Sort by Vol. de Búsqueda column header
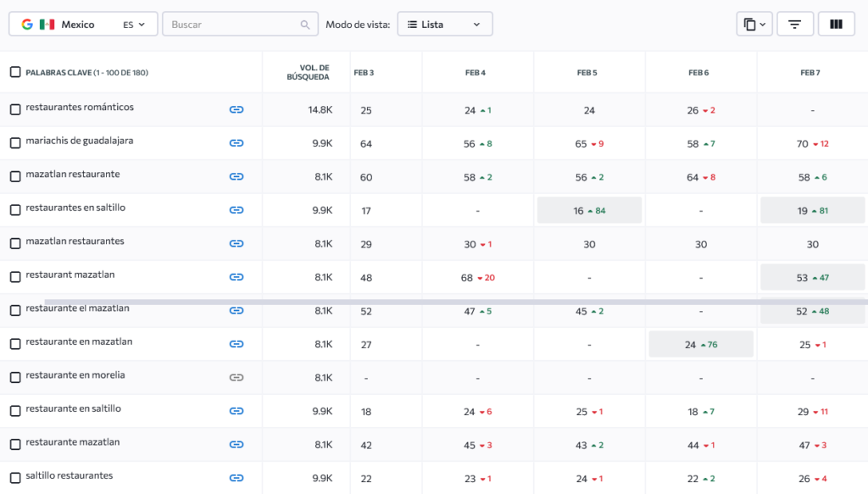The height and width of the screenshot is (494, 868). [308, 72]
